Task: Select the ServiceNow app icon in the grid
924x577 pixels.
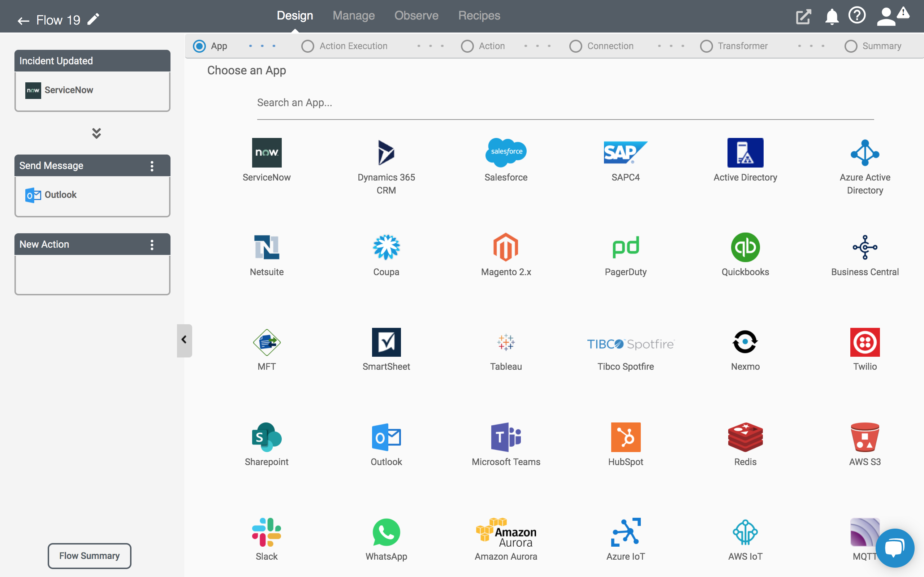Action: click(266, 153)
